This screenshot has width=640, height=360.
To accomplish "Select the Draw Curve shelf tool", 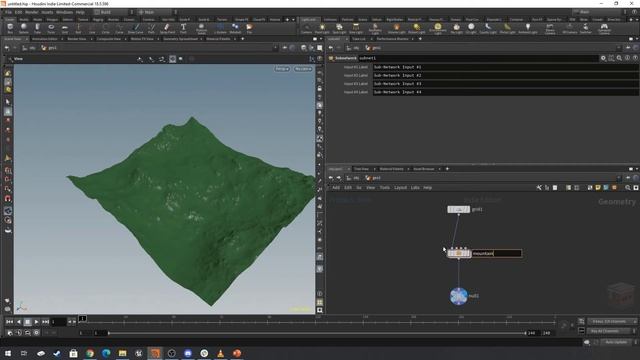I will [x=136, y=28].
